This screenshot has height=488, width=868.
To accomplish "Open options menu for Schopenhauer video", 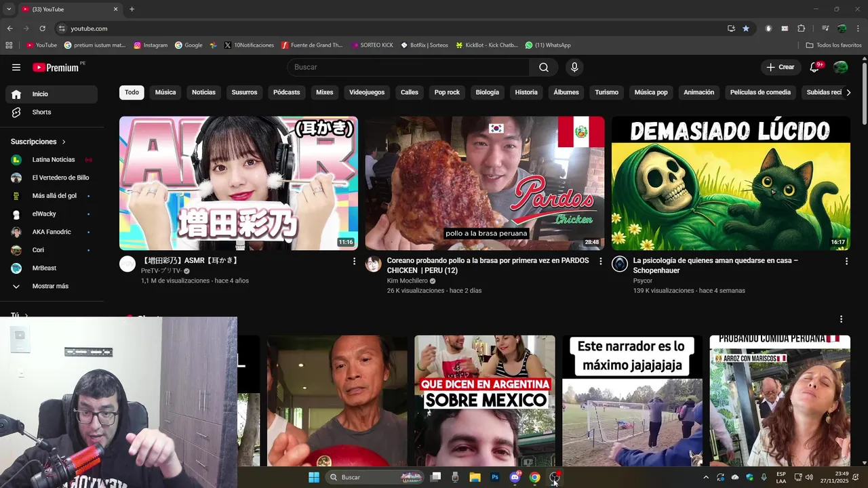I will tap(846, 261).
